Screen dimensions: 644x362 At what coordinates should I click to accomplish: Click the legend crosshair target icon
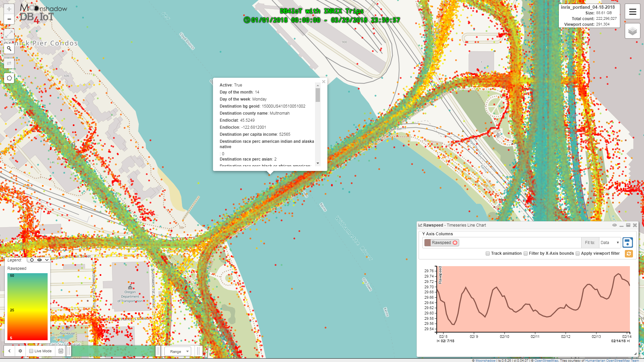click(32, 260)
